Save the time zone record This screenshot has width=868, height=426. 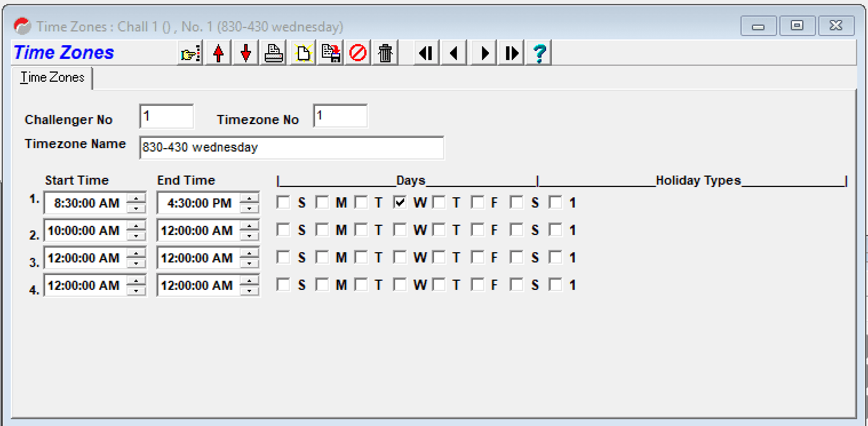331,54
